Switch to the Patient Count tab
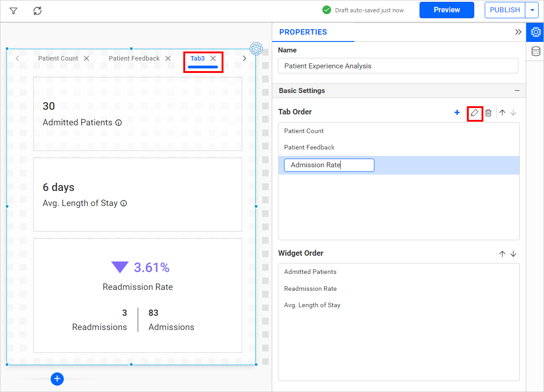This screenshot has height=392, width=544. (x=58, y=58)
